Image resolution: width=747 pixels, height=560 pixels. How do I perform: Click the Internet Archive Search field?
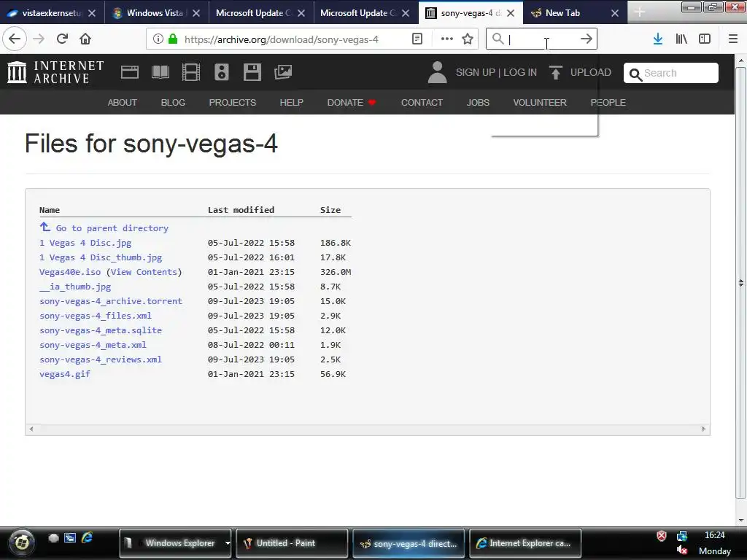click(x=671, y=73)
